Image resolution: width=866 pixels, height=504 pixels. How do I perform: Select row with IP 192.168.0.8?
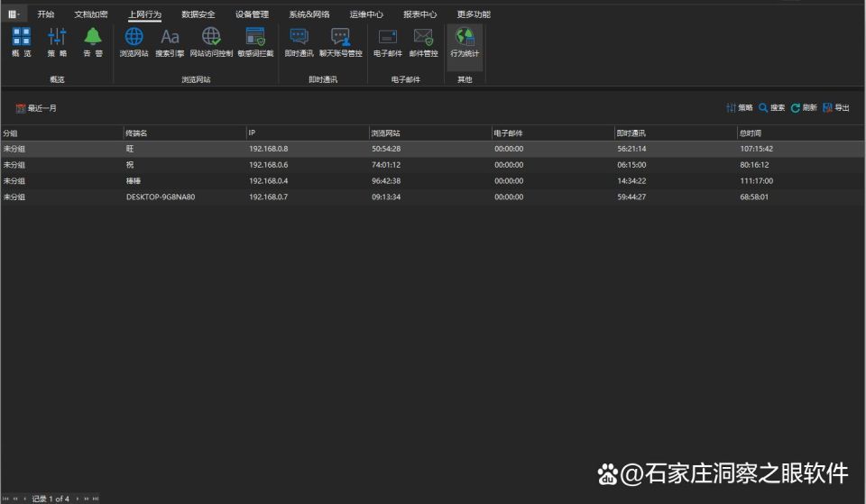[x=432, y=149]
